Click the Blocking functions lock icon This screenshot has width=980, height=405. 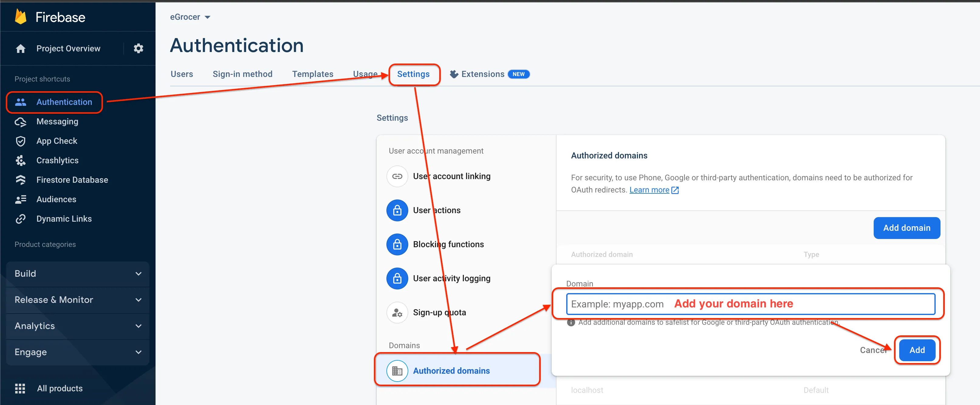click(x=397, y=244)
